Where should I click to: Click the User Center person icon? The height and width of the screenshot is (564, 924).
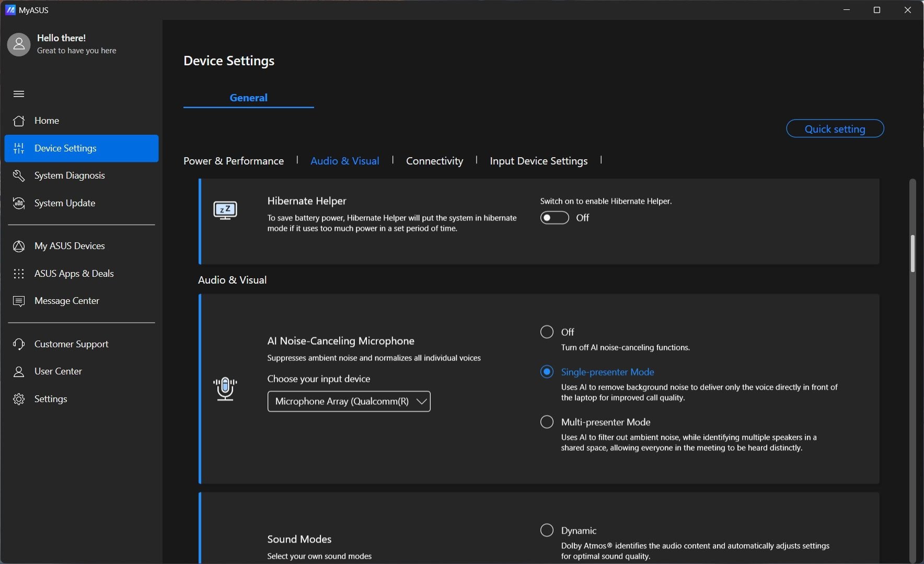tap(19, 371)
